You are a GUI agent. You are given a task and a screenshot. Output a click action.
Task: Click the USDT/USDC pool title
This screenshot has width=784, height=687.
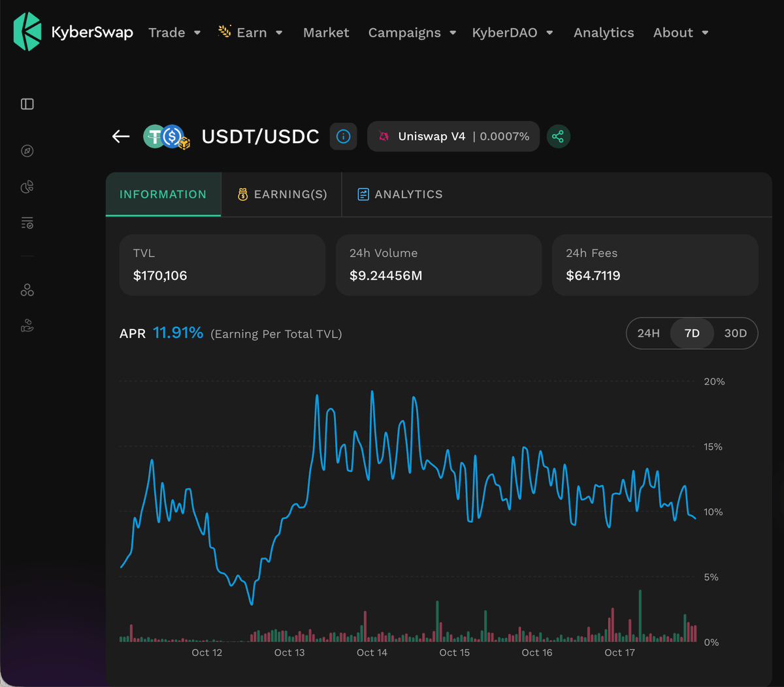[261, 136]
